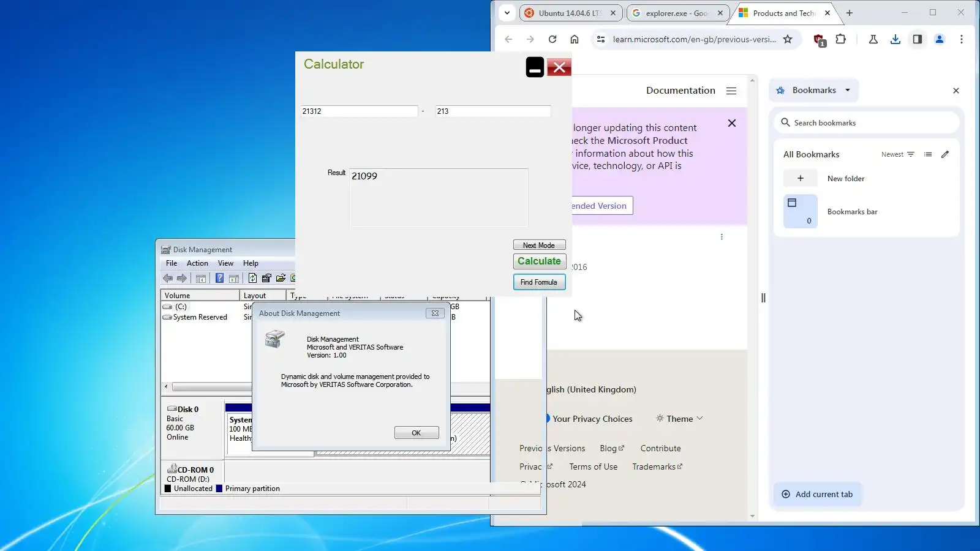Open Chrome Labs flask icon
This screenshot has width=980, height=551.
(873, 39)
